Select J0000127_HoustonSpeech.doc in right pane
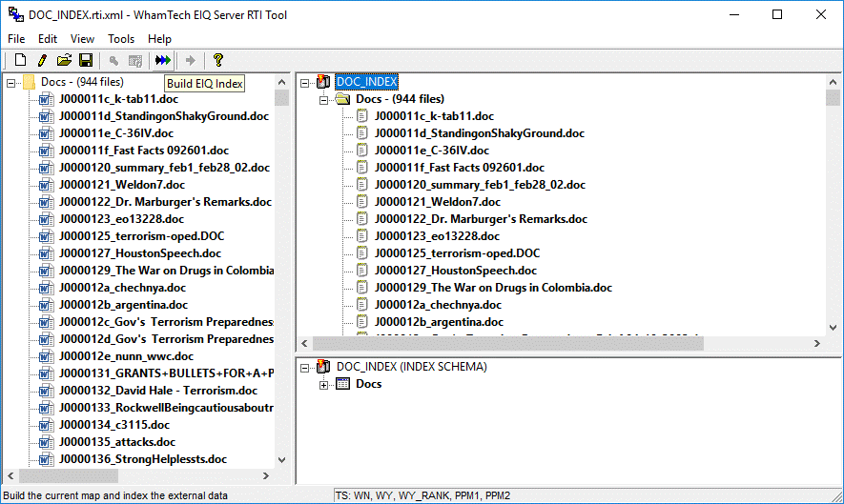Viewport: 844px width, 504px height. pos(456,271)
